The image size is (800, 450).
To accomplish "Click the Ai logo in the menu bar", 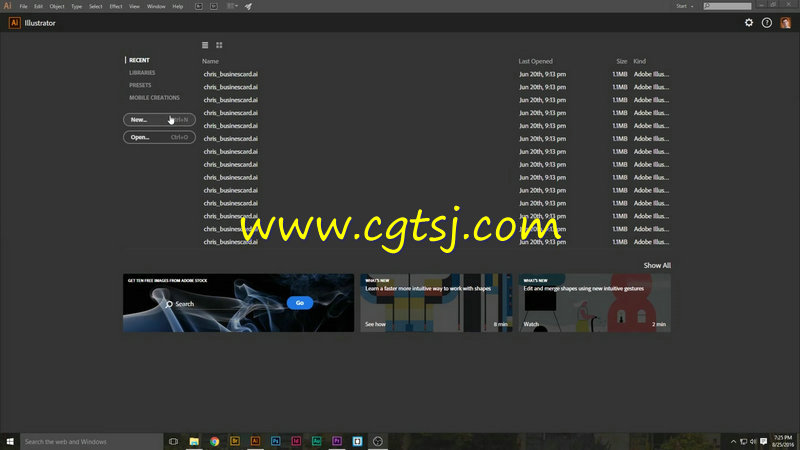I will click(x=7, y=6).
